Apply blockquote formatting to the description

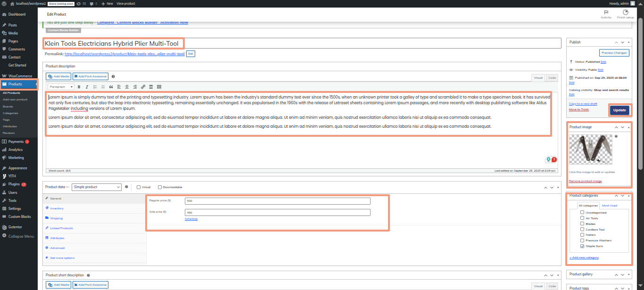click(111, 87)
